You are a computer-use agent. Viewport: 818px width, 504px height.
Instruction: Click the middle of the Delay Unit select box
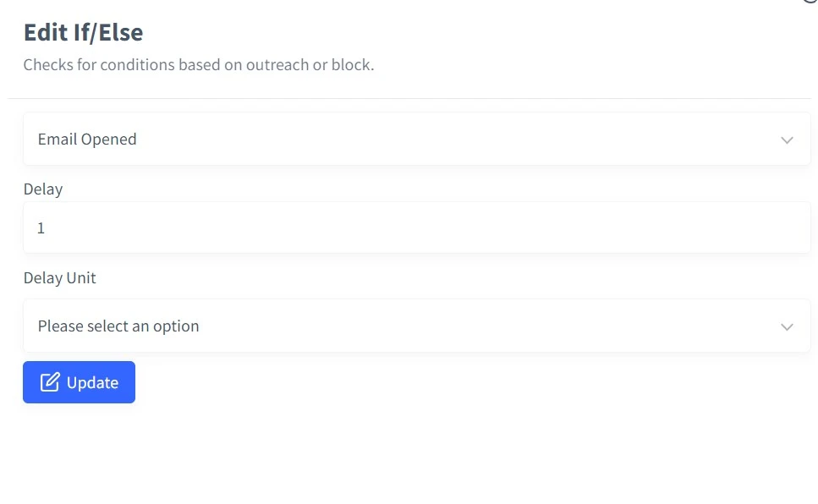tap(417, 326)
